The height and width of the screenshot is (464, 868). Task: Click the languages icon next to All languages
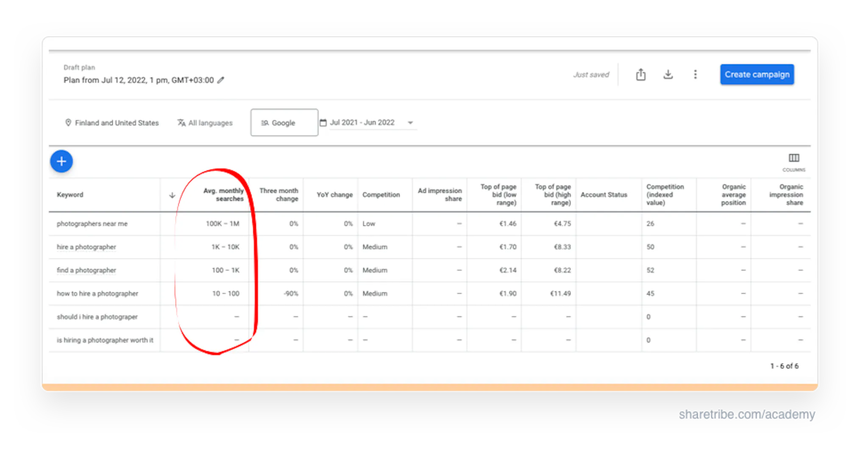click(181, 123)
